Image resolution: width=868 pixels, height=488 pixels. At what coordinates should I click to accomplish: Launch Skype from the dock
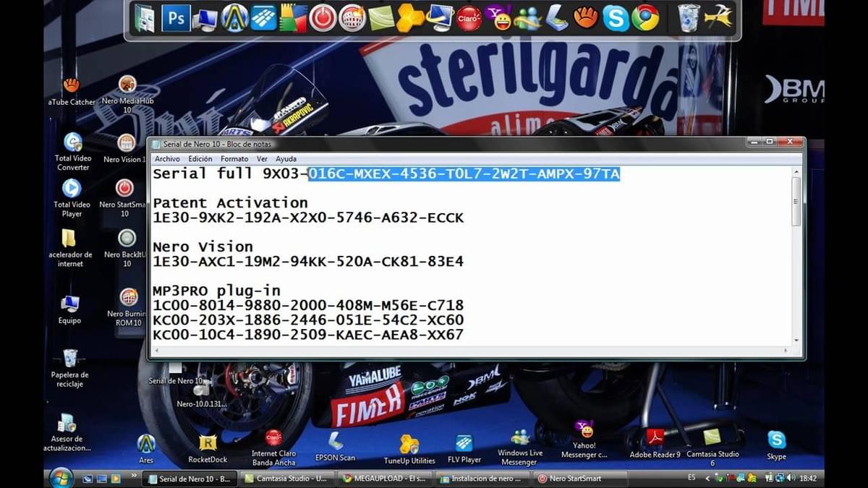616,18
